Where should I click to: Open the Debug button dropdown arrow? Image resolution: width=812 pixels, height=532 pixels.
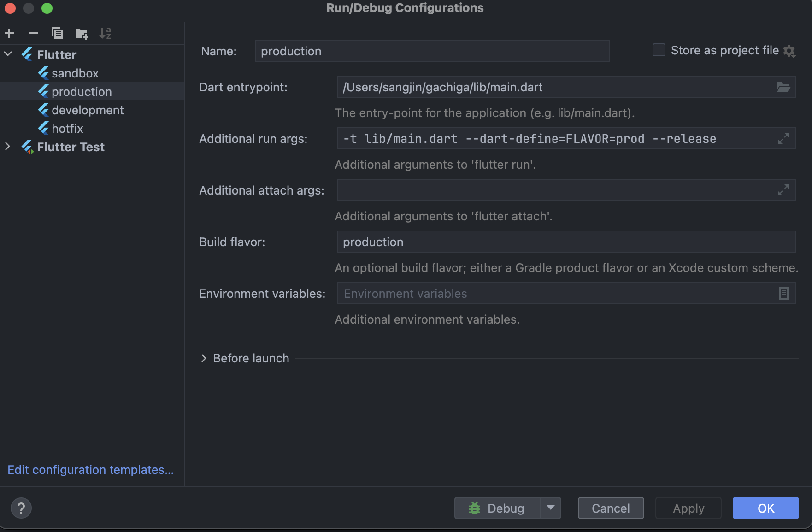click(x=551, y=508)
